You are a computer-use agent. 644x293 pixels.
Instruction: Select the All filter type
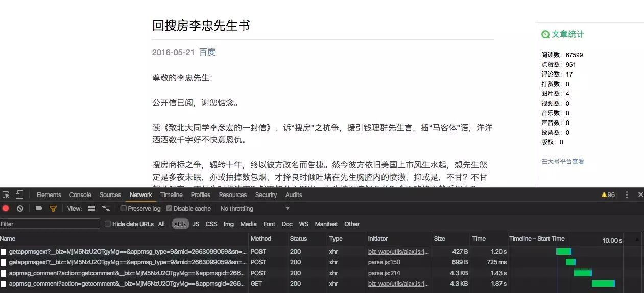tap(161, 224)
